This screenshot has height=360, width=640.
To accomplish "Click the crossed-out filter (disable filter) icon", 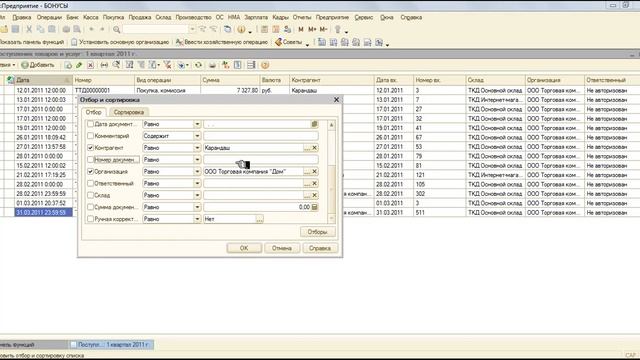I will click(167, 65).
